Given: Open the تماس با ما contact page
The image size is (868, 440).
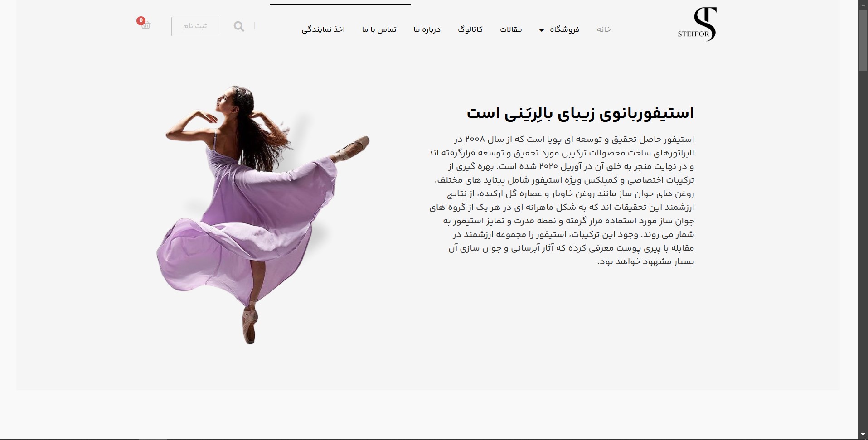Looking at the screenshot, I should tap(379, 29).
